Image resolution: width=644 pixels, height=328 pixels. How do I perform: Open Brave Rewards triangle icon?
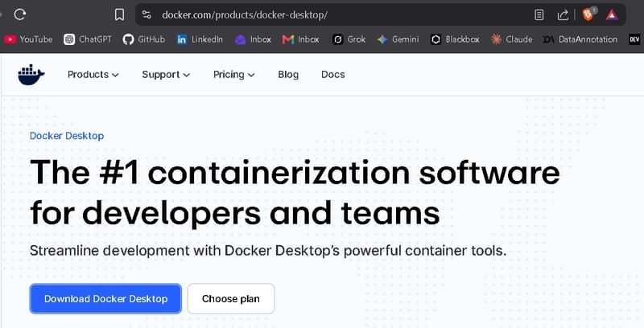[x=612, y=15]
